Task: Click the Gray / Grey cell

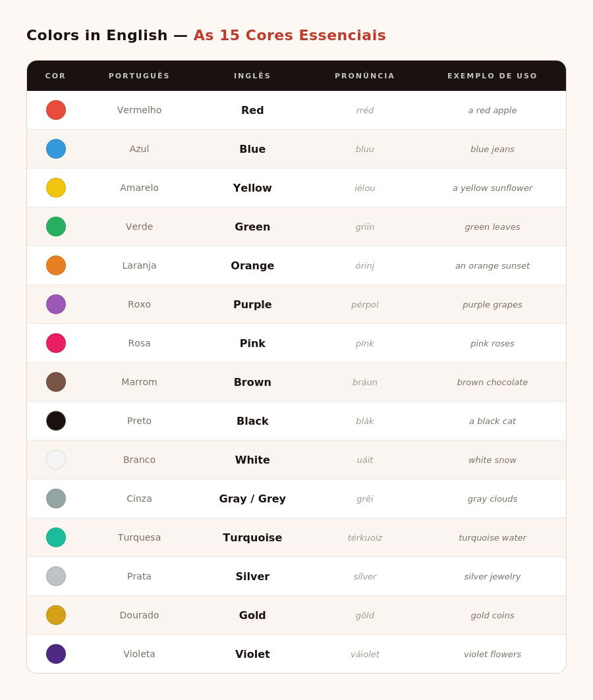Action: (x=252, y=498)
